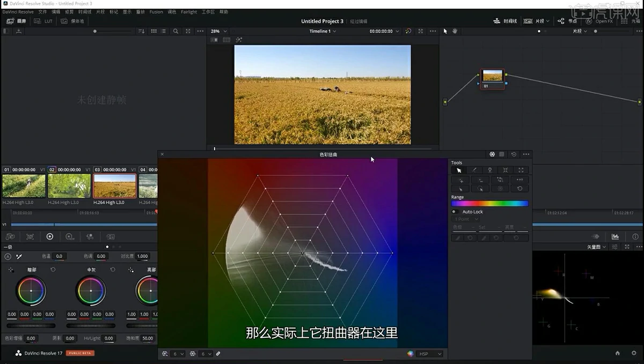Close the floating Color Warper panel

coord(162,154)
